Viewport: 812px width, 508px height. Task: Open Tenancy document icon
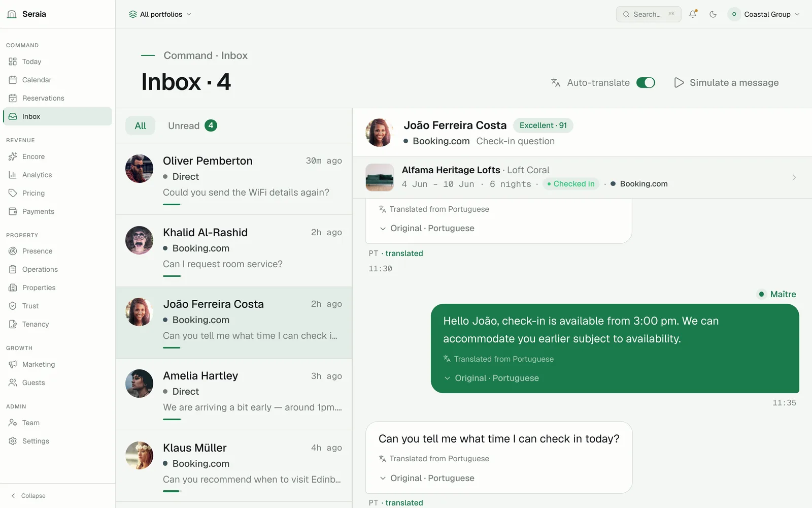(13, 324)
